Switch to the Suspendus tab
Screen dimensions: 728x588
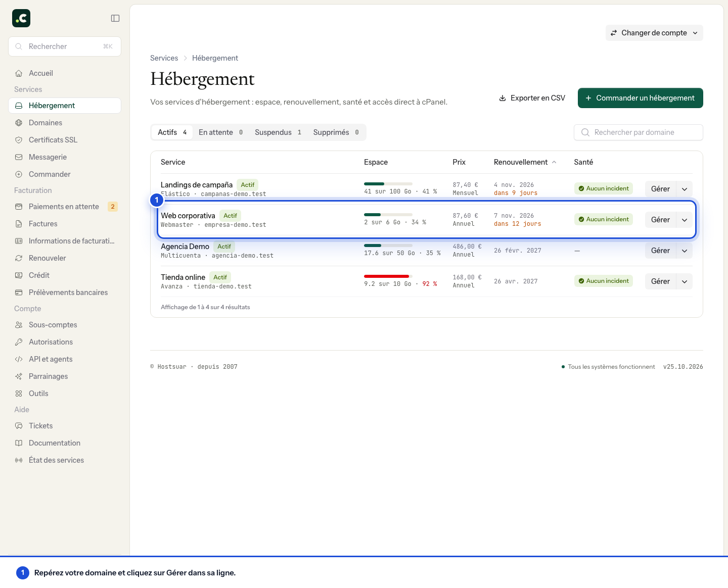coord(278,132)
